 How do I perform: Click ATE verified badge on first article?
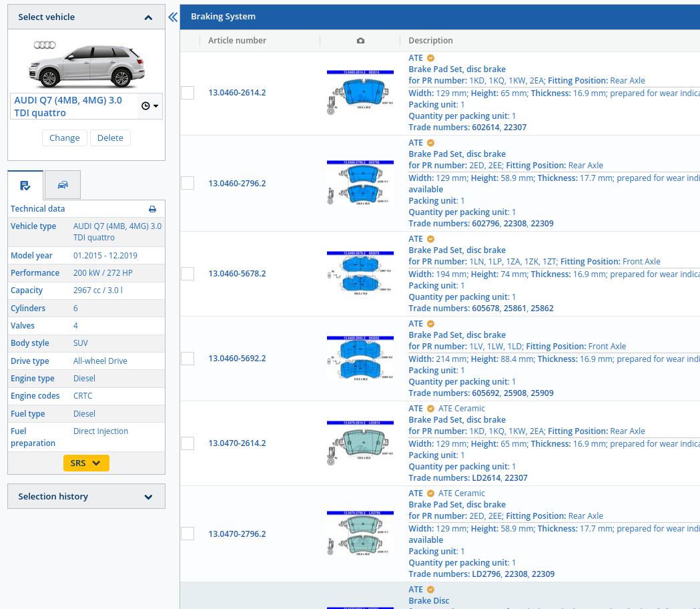coord(430,58)
